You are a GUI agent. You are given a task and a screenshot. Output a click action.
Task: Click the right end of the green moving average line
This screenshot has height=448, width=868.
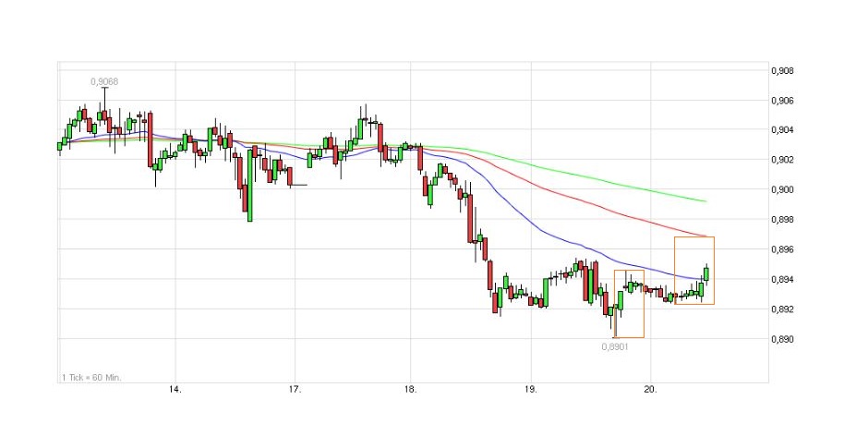coord(705,200)
